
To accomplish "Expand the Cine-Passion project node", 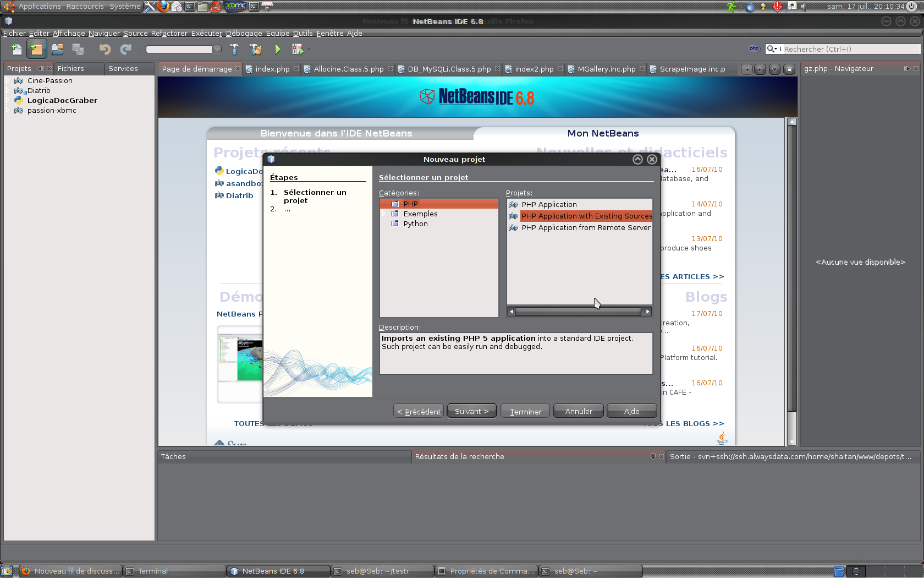I will tap(8, 81).
